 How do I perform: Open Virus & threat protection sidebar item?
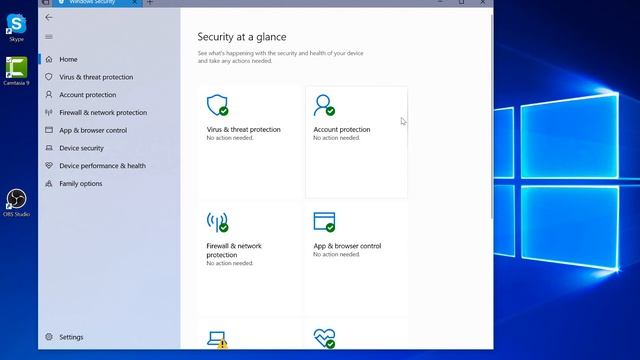(x=96, y=77)
